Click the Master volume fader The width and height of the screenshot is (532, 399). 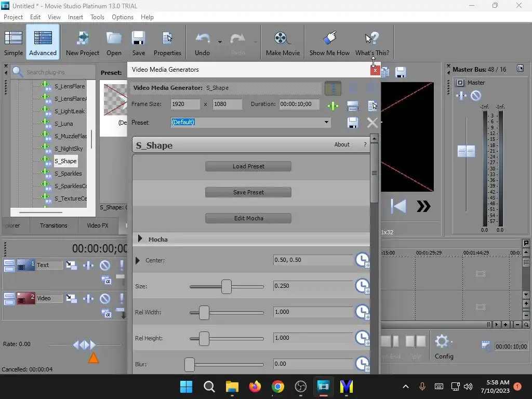pos(466,151)
